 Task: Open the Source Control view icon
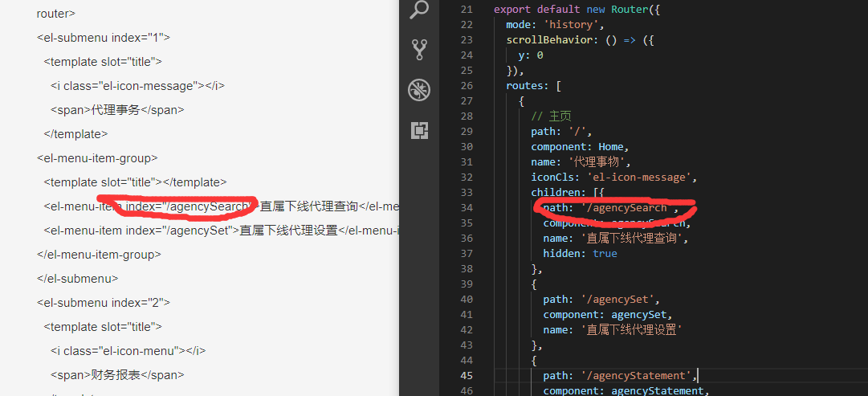(420, 50)
